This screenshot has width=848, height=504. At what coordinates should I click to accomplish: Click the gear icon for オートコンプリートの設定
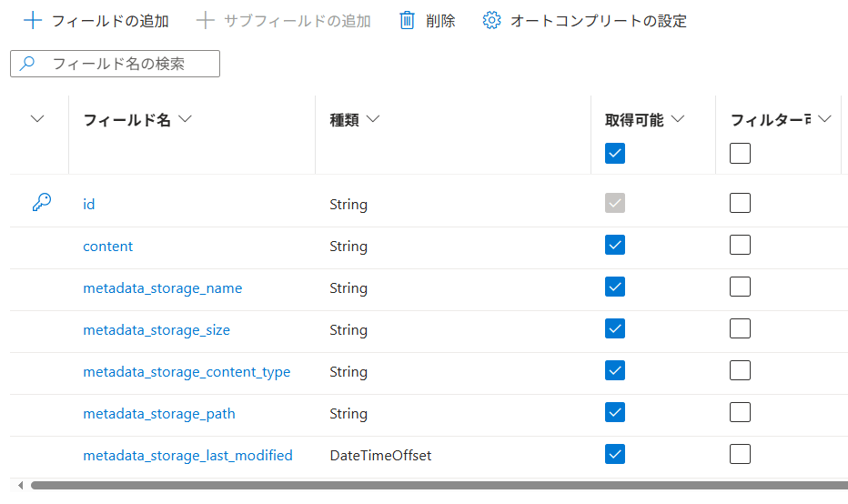492,20
